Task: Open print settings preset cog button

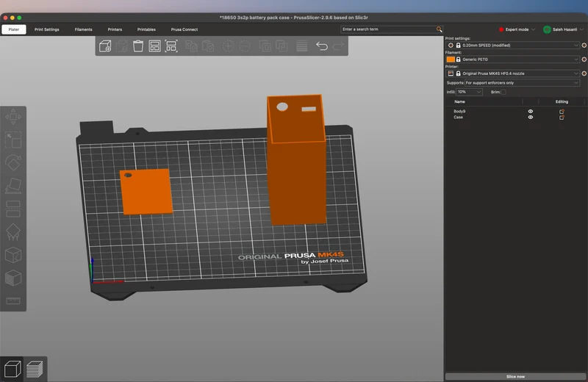Action: pos(584,46)
